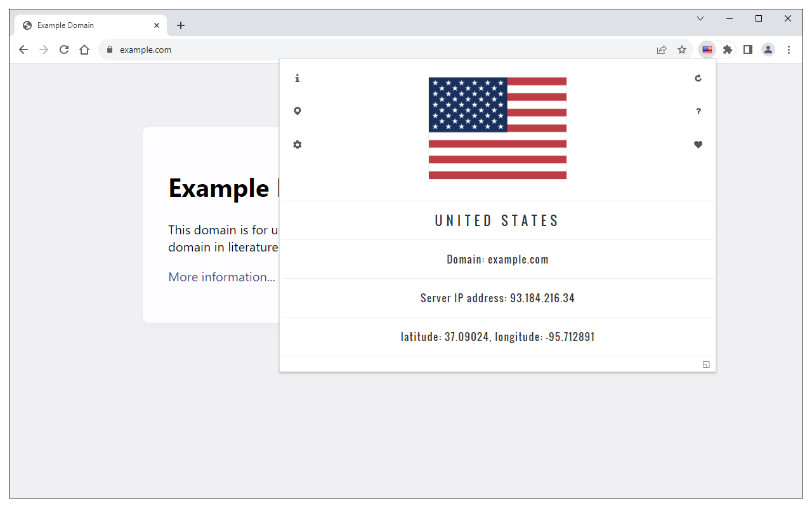Open the browser profile avatar

pos(768,49)
